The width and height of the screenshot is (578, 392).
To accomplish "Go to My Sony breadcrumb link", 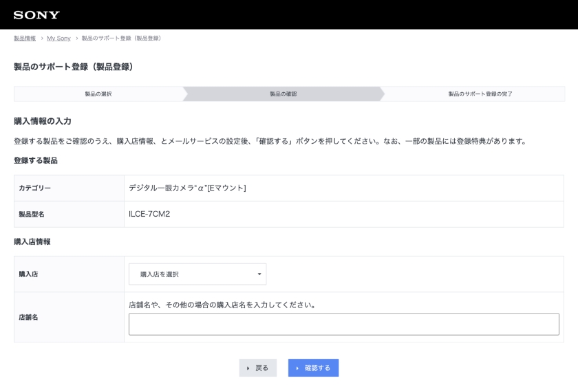I will [58, 38].
